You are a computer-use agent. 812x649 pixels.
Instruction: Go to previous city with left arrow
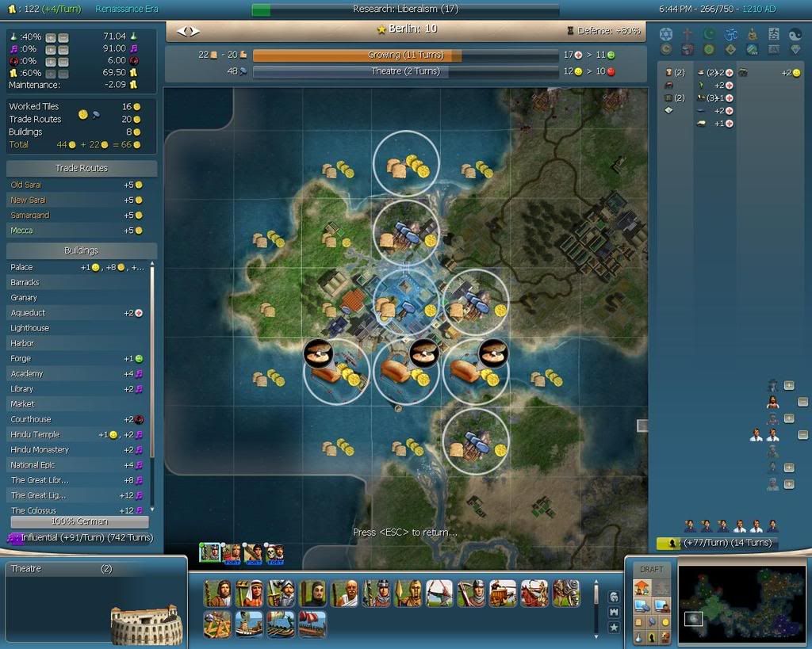(x=182, y=32)
